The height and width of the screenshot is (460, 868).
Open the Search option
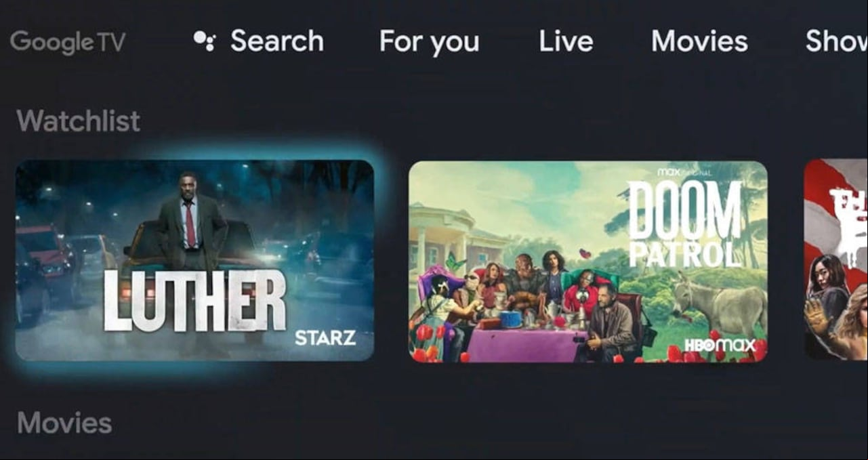click(277, 41)
